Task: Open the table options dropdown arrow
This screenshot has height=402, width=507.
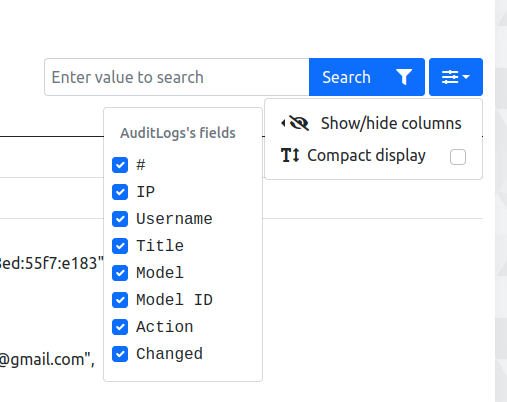Action: (466, 77)
